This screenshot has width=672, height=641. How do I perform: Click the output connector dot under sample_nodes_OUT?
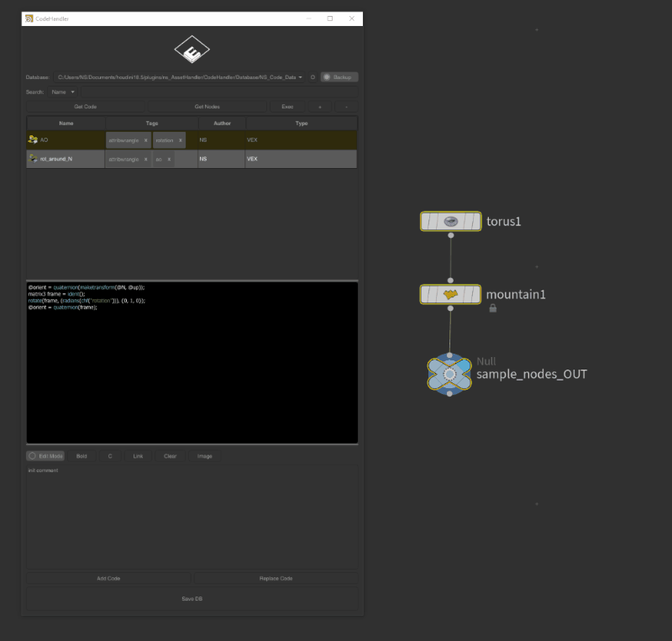tap(449, 395)
